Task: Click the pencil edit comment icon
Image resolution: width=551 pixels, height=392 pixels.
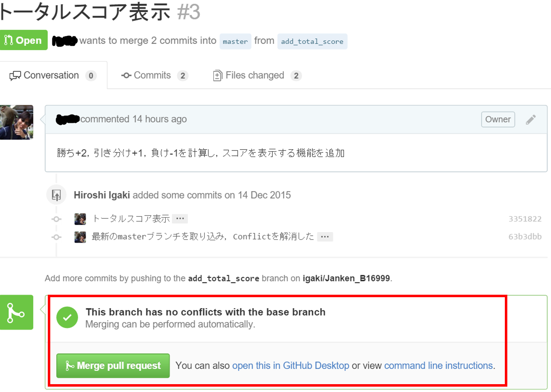Action: [531, 120]
